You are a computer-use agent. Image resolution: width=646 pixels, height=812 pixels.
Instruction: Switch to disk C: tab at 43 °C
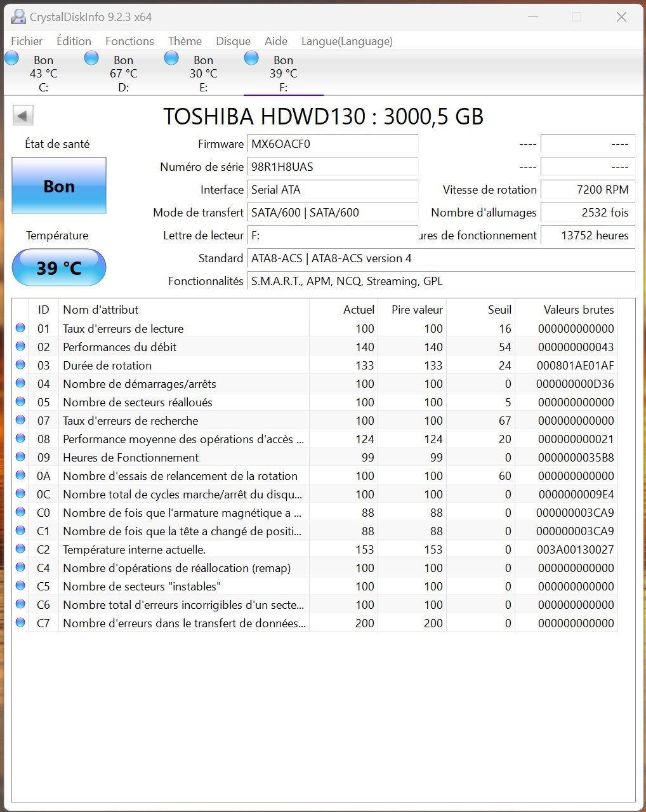(x=43, y=73)
